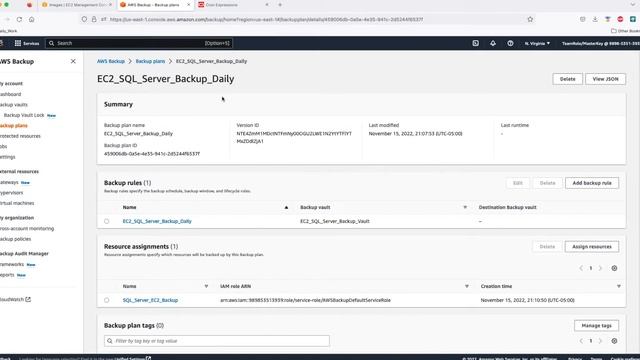Click Add backup rule button
Screen dimensions: 640x360
point(592,183)
